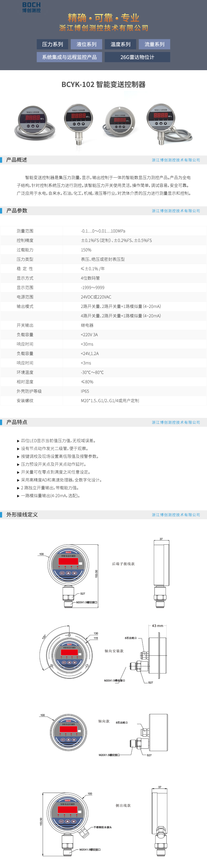Click the 轴向安装款 label

pyautogui.click(x=114, y=651)
